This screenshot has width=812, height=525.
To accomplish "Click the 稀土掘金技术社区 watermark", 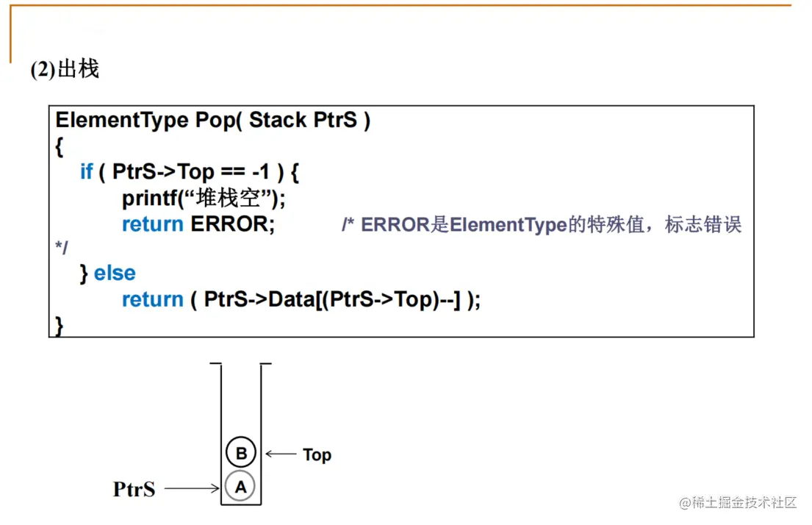I will (738, 503).
